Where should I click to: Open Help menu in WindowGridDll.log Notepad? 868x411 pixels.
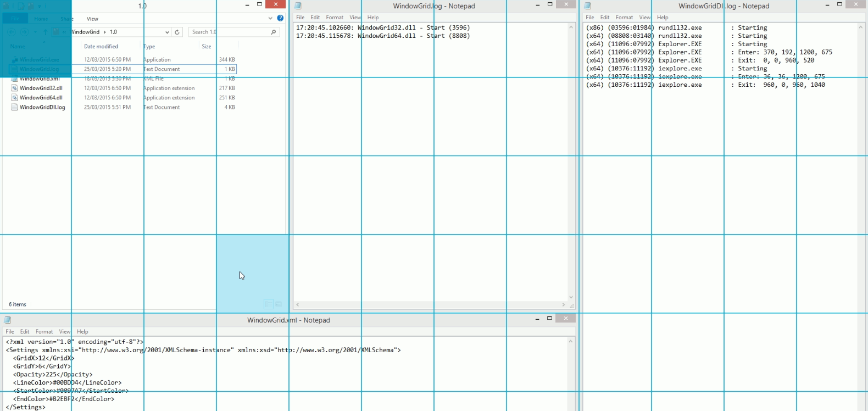(663, 18)
